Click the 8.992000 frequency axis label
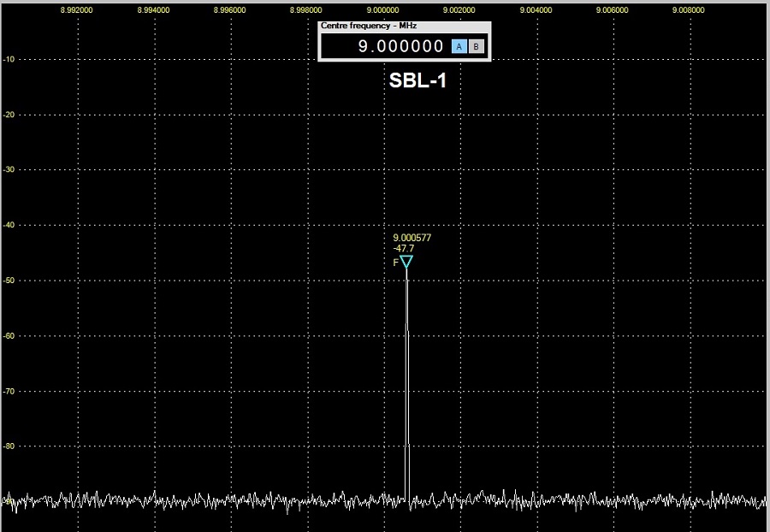The height and width of the screenshot is (532, 770). pyautogui.click(x=79, y=10)
